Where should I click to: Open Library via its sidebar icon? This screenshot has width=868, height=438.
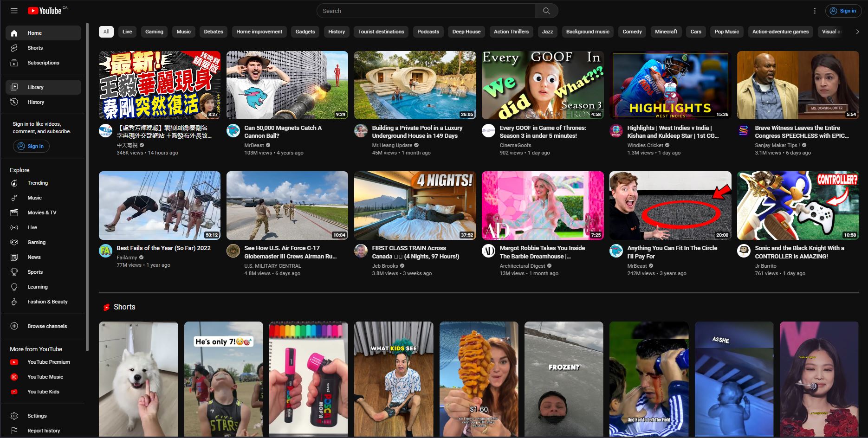pyautogui.click(x=14, y=87)
